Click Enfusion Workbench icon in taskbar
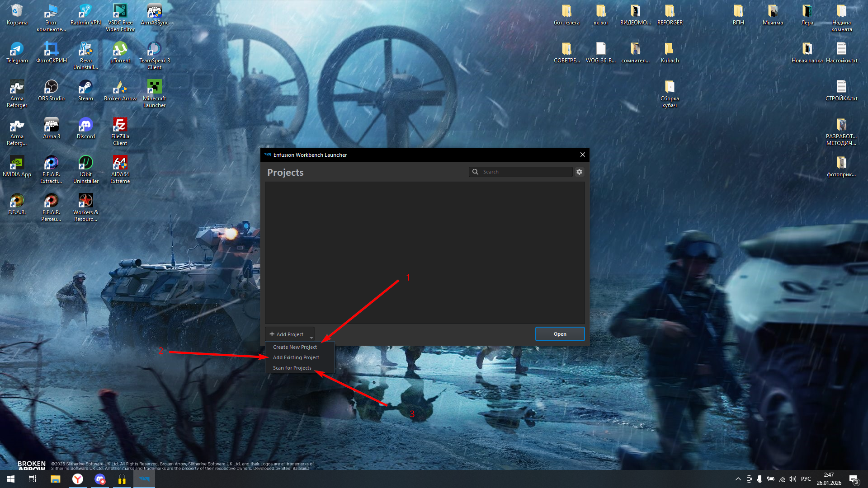This screenshot has width=868, height=488. coord(144,479)
